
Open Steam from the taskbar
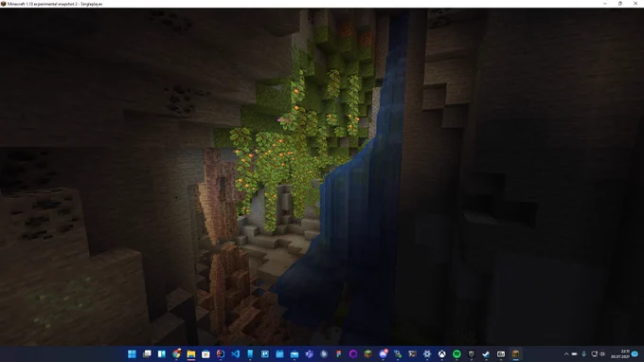[x=486, y=353]
